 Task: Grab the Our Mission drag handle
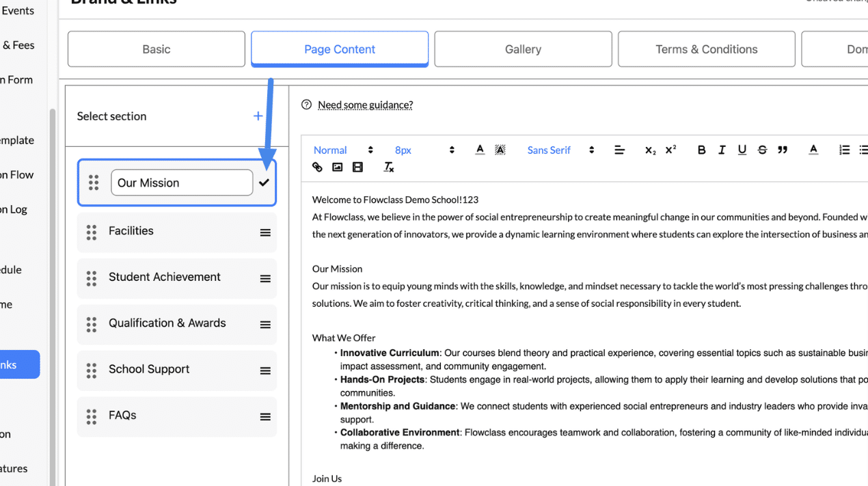tap(94, 183)
